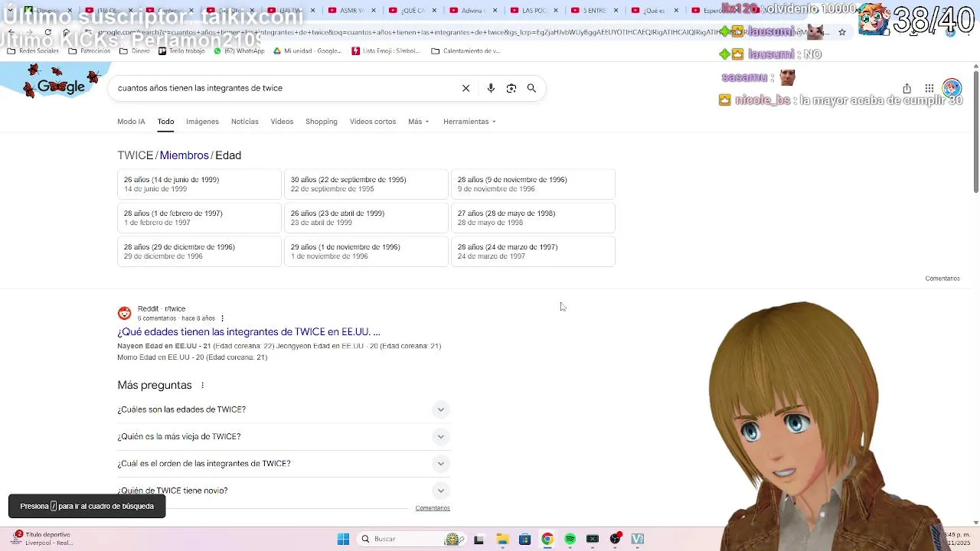Click the share icon beside the apps grid
Screen dimensions: 980x551
pos(906,88)
